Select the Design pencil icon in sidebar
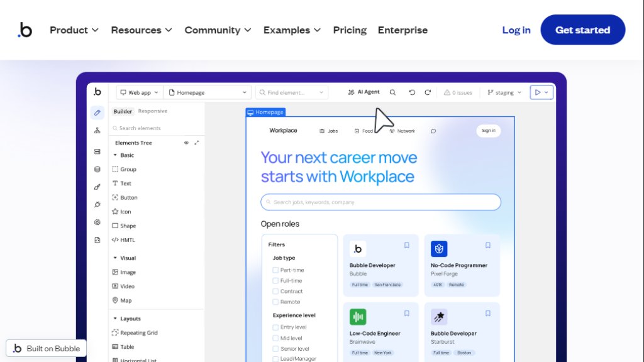 click(x=97, y=112)
